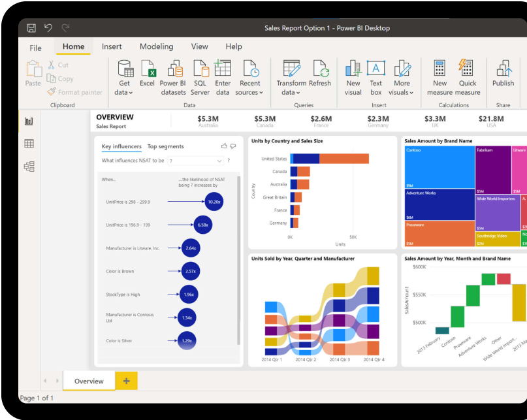Open the File menu
This screenshot has width=527, height=420.
pyautogui.click(x=36, y=48)
